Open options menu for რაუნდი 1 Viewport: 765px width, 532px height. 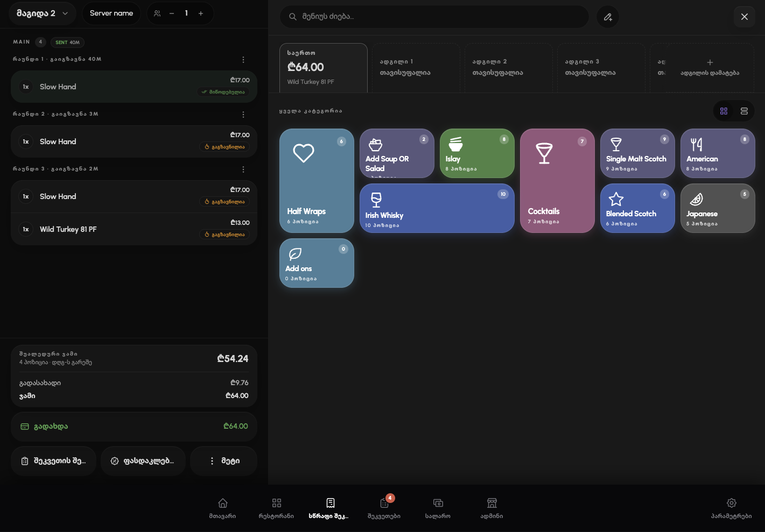pyautogui.click(x=243, y=60)
